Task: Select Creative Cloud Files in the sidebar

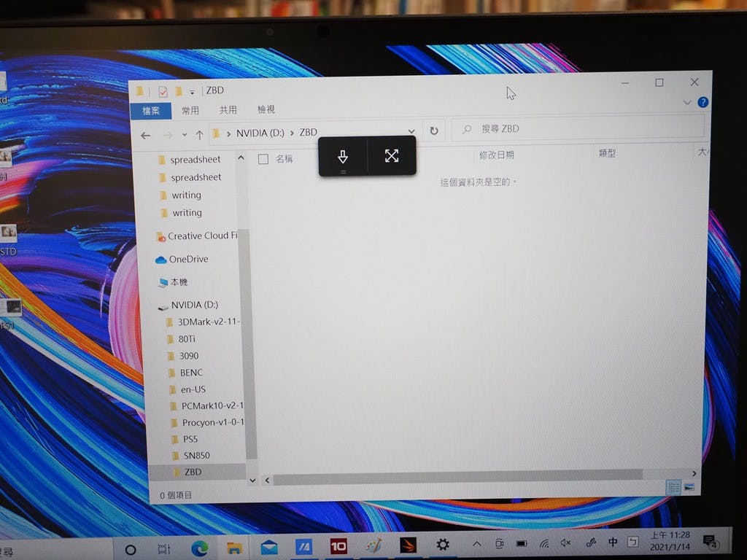Action: (x=197, y=236)
